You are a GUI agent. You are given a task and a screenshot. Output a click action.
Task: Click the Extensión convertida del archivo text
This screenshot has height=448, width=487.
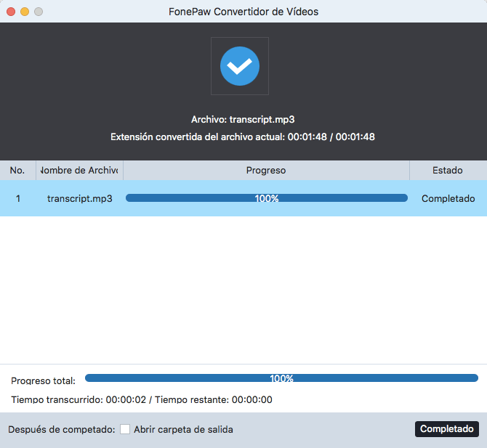coord(243,137)
